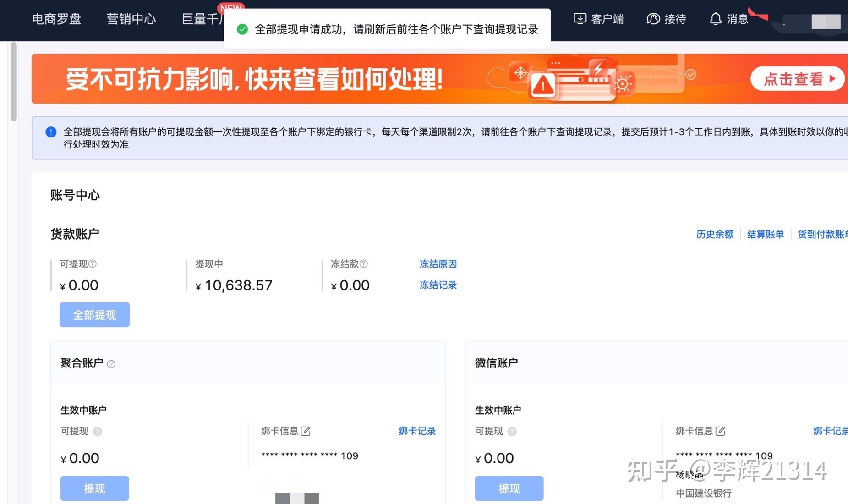The width and height of the screenshot is (848, 504).
Task: Click 提现 button in 微信账户 card
Action: coord(509,488)
